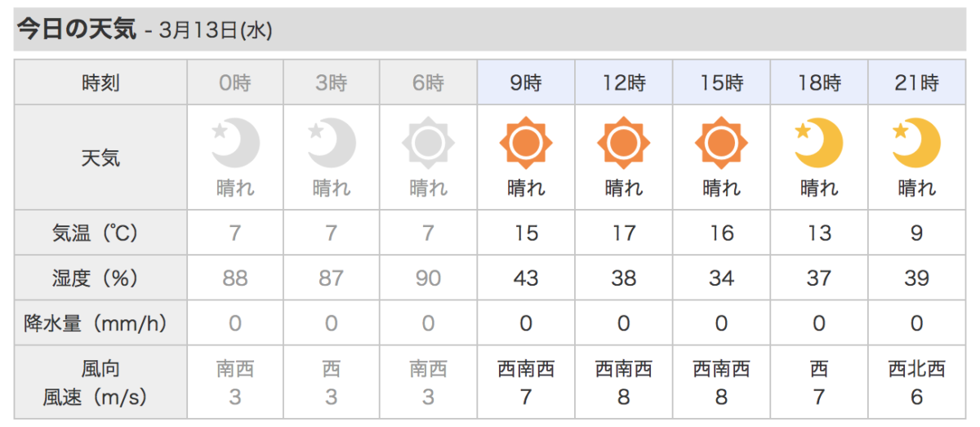Click the 天気 row header
980x427 pixels.
(100, 158)
